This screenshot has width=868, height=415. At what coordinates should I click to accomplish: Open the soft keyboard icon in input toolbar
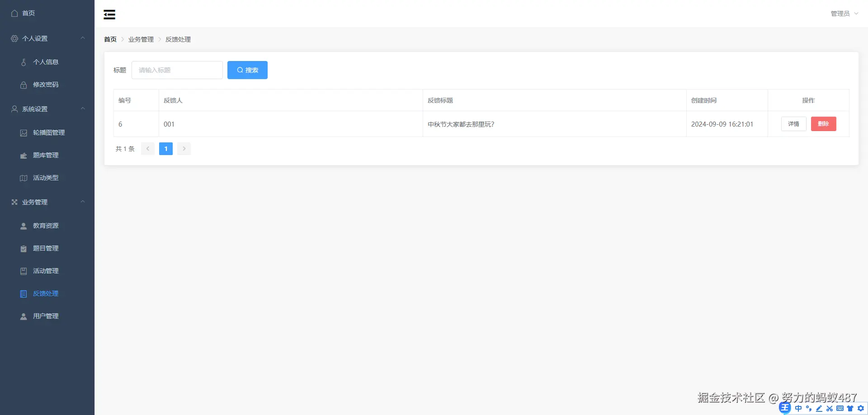click(840, 408)
